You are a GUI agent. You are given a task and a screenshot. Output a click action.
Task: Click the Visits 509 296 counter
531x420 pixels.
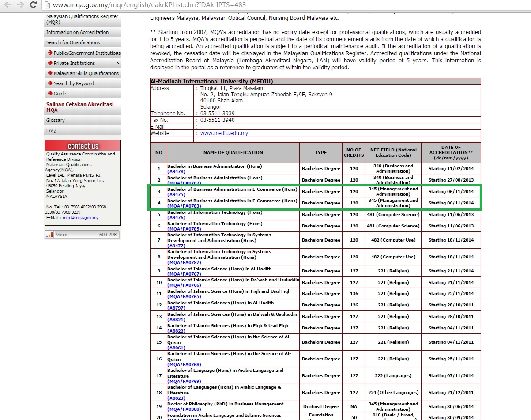[x=82, y=235]
